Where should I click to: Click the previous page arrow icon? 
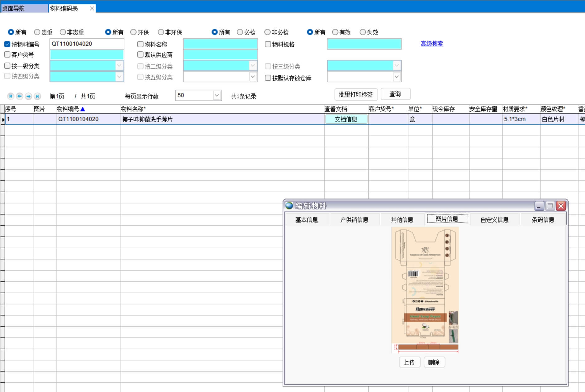coord(20,96)
